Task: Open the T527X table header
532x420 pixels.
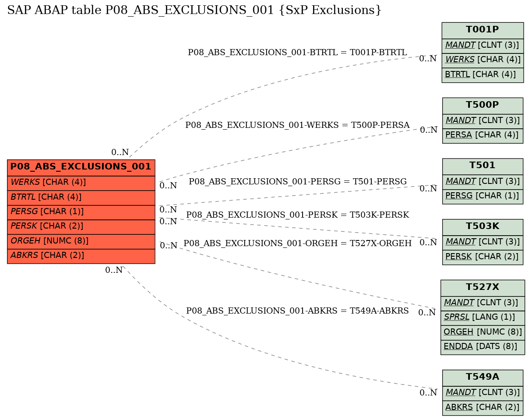Action: (x=483, y=288)
